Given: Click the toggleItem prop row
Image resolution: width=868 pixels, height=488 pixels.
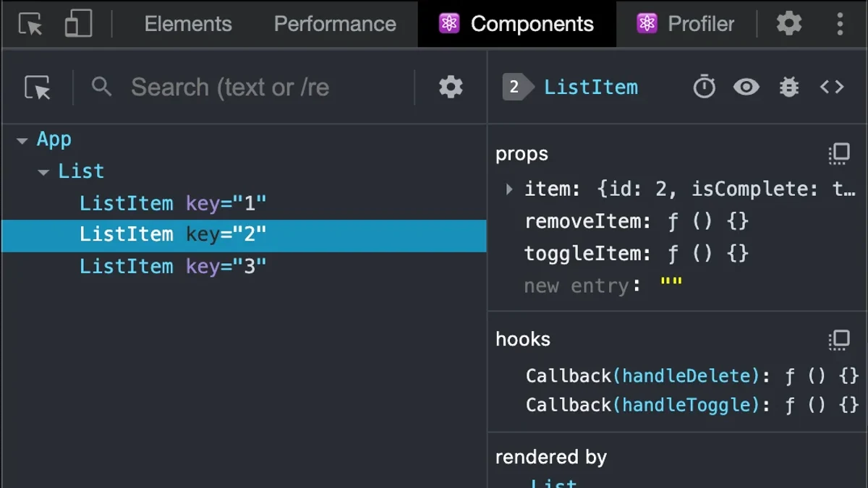Looking at the screenshot, I should 637,254.
